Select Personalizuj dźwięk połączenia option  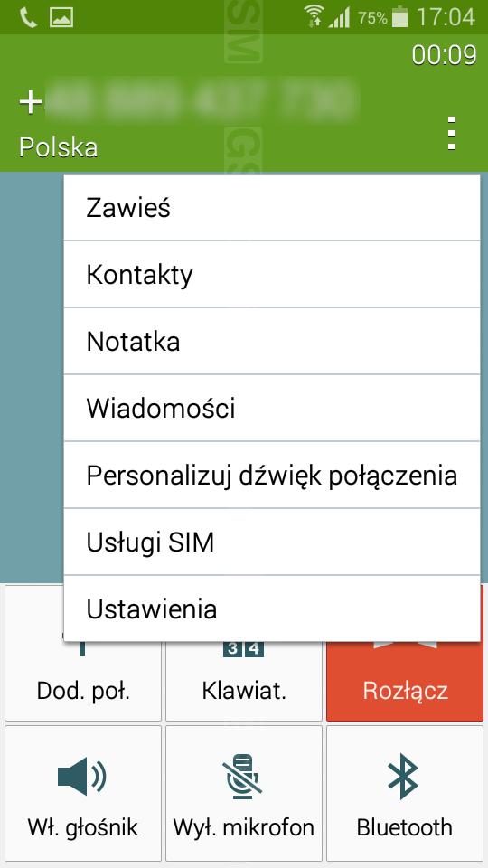272,476
